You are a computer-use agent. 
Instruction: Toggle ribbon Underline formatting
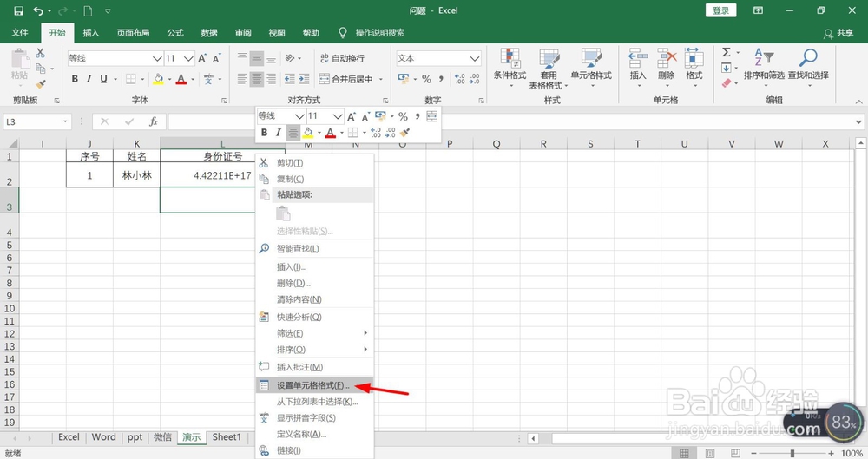(103, 79)
